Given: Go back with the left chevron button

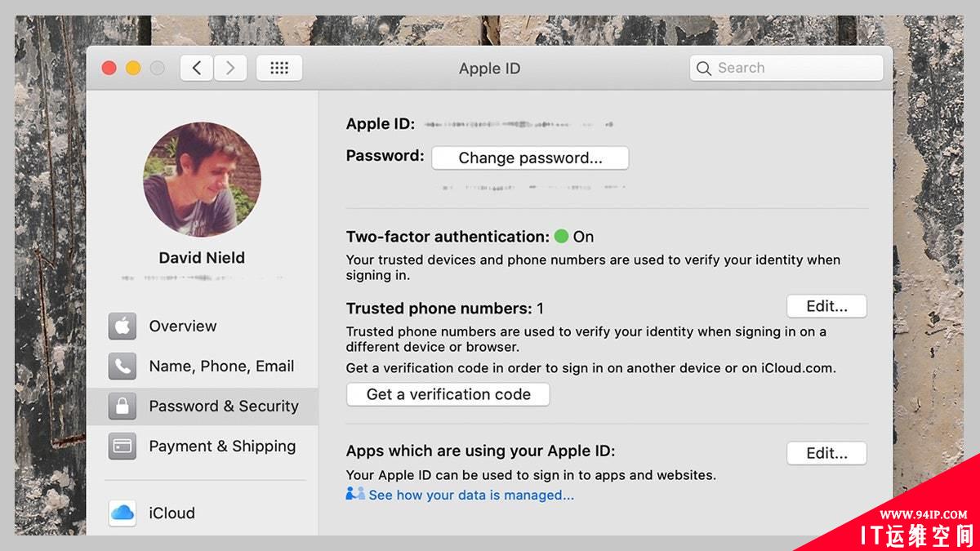Looking at the screenshot, I should coord(197,69).
